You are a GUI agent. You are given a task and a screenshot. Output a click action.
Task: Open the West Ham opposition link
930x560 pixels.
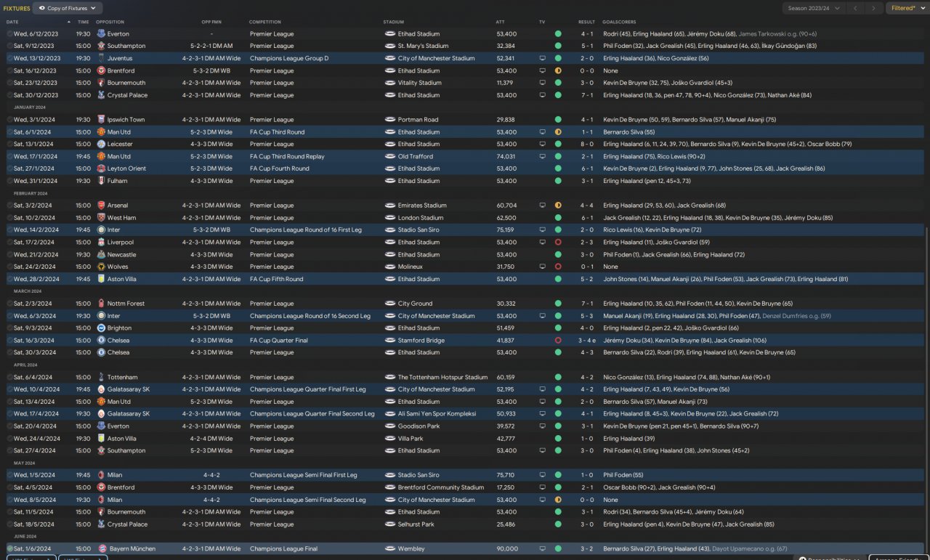(121, 218)
